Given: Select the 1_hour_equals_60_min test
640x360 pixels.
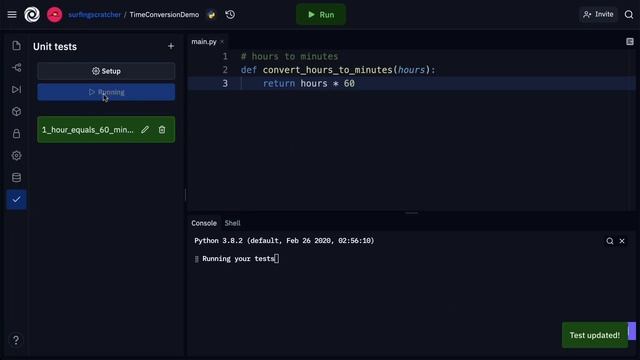Looking at the screenshot, I should coord(87,130).
